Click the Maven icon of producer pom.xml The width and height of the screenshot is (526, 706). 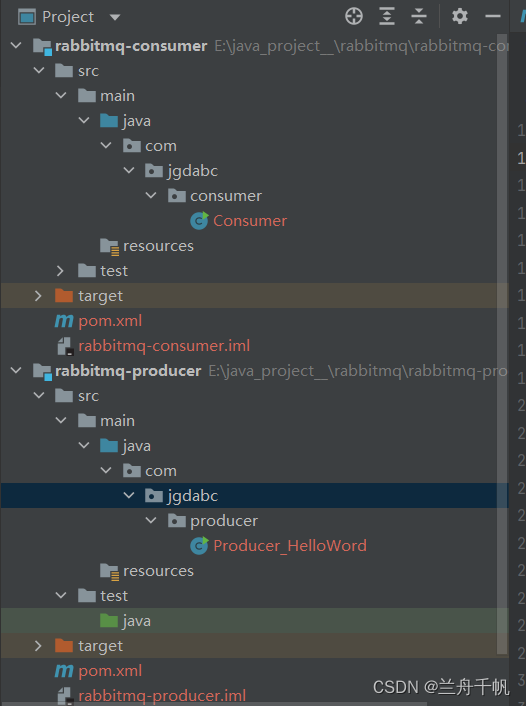pos(64,671)
